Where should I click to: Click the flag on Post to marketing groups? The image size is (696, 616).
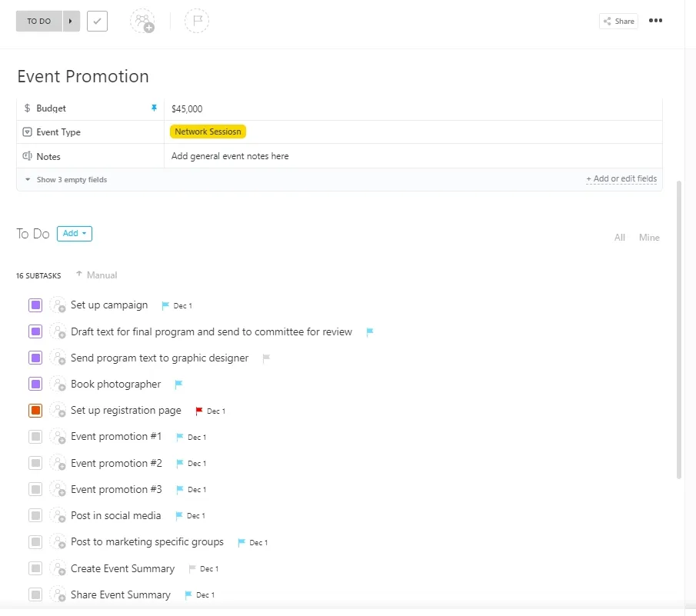[241, 542]
